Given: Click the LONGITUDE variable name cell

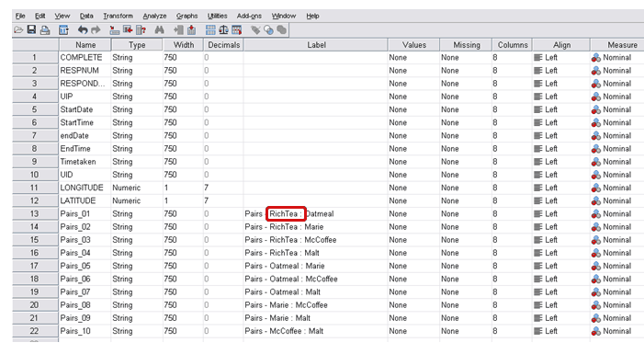Looking at the screenshot, I should [x=85, y=188].
